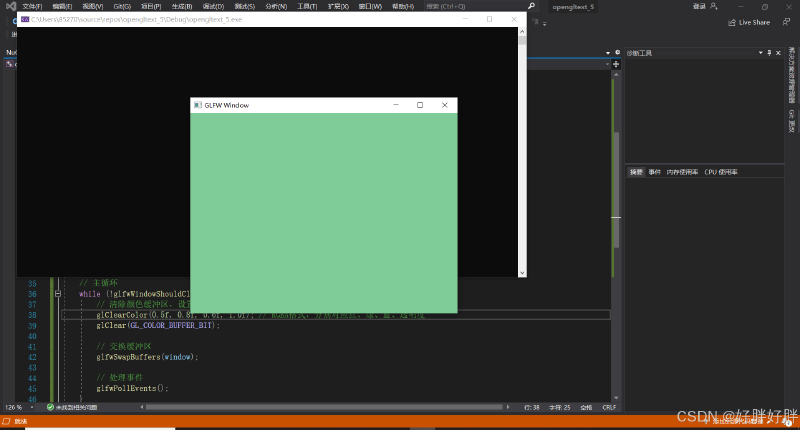Open the 诊断工具 panel options dropdown

click(x=760, y=53)
